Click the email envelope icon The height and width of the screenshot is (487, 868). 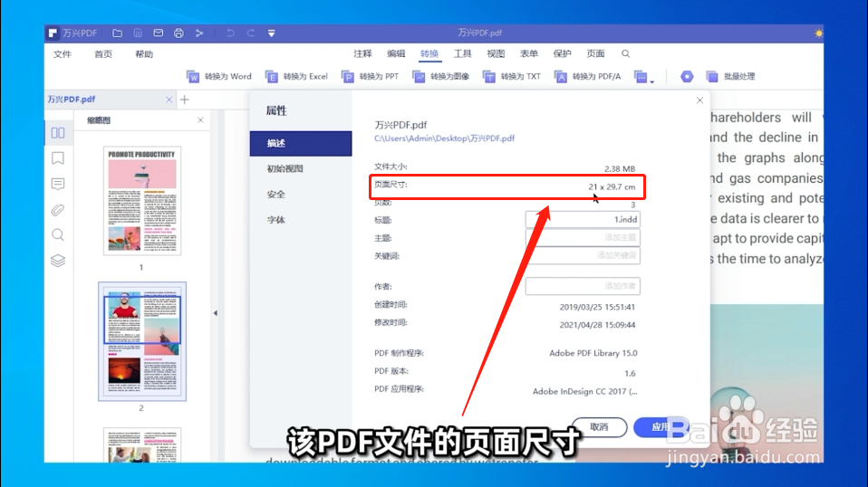[159, 33]
